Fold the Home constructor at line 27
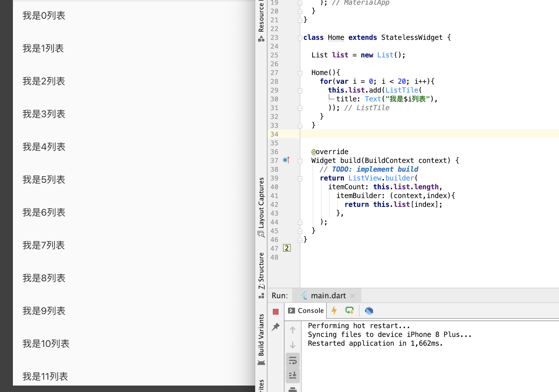Viewport: 559px width, 392px height. (x=300, y=73)
